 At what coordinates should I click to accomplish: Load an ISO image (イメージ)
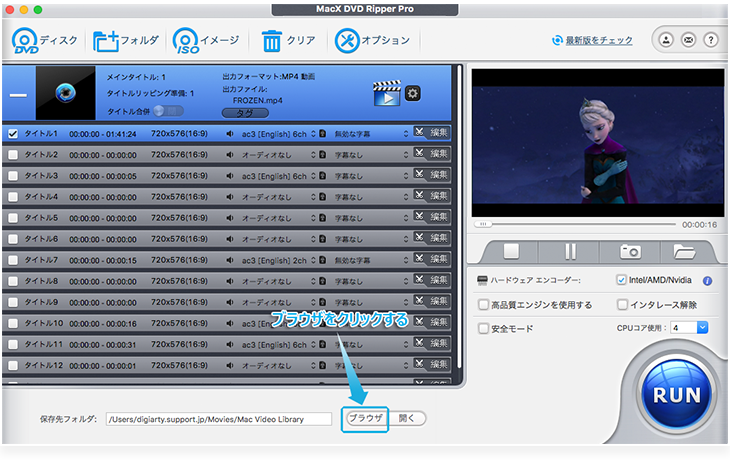[185, 41]
